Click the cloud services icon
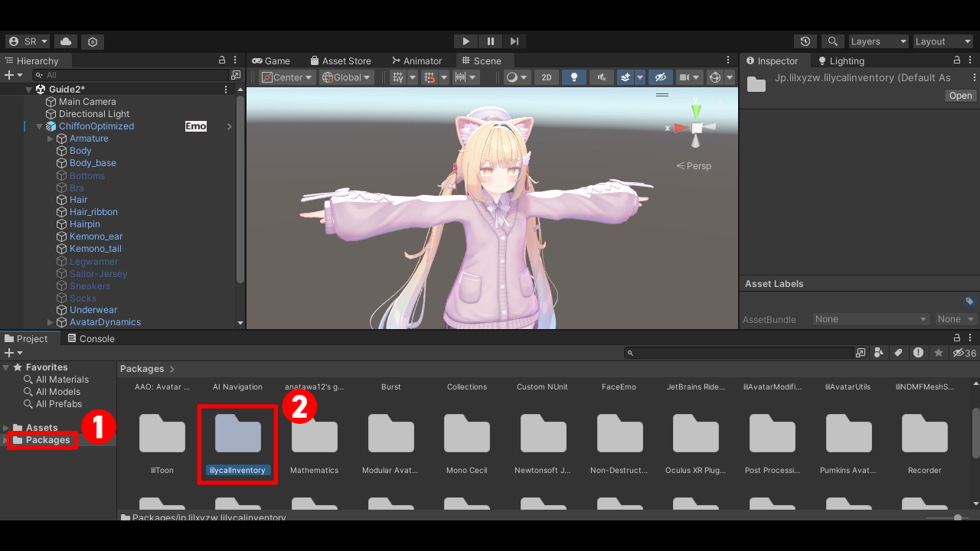 click(66, 41)
